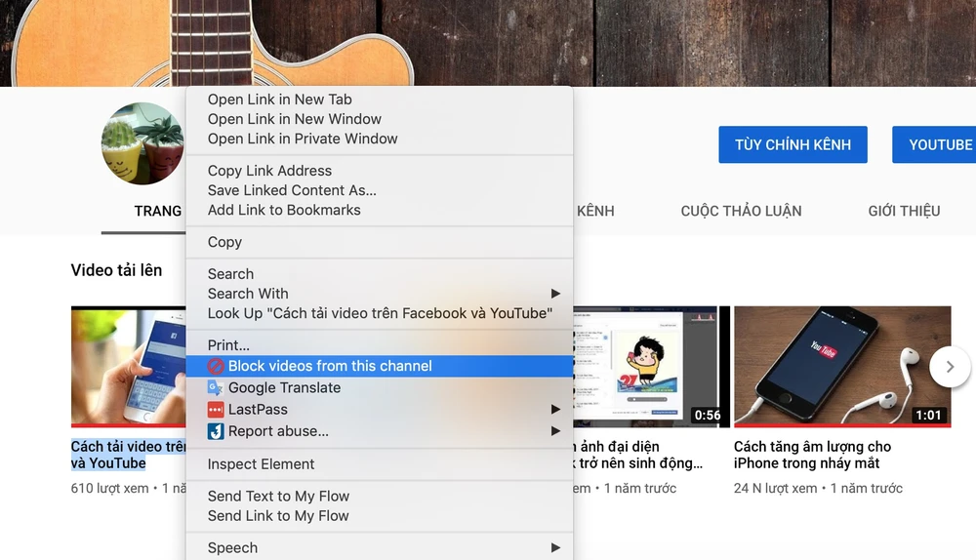Expand the LastPass submenu arrow
976x560 pixels.
555,409
